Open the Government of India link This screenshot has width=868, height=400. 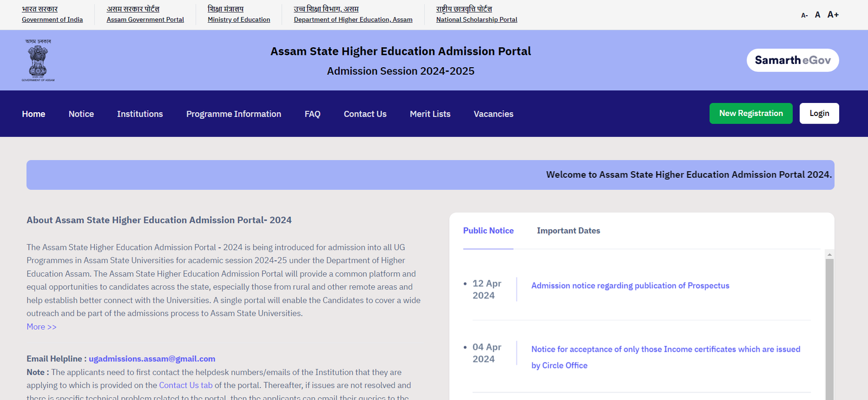tap(52, 20)
